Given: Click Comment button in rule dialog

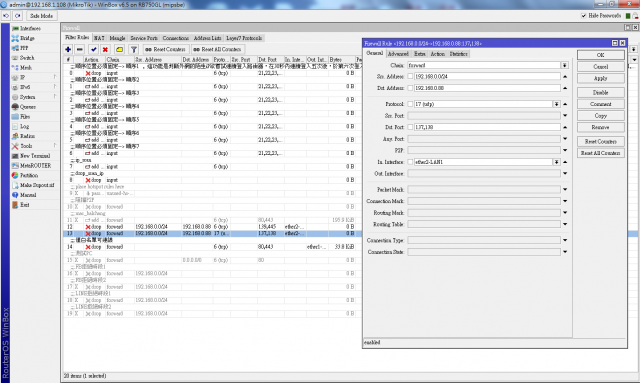Looking at the screenshot, I should coord(600,104).
